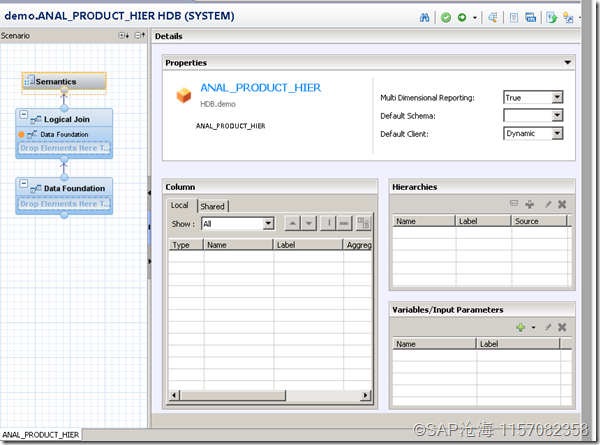Click the Scenario collapse-all icon

(140, 36)
